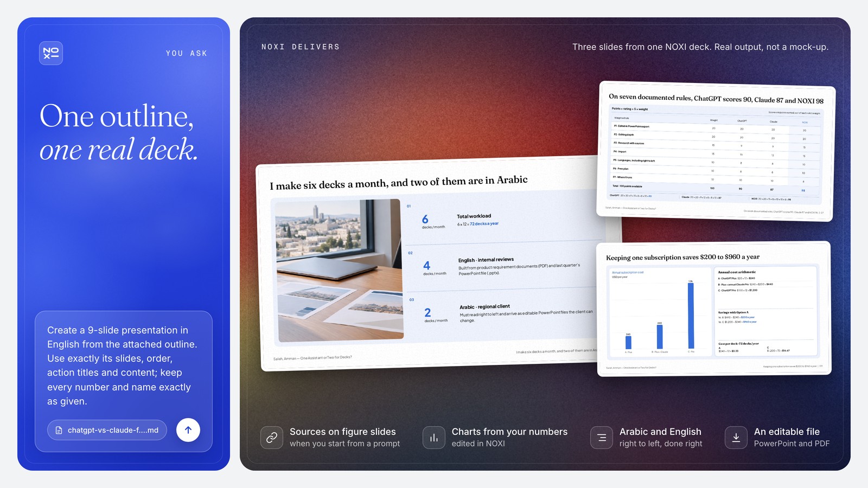This screenshot has height=488, width=868.
Task: Click the 'Sources on figure slides' text
Action: (x=343, y=432)
